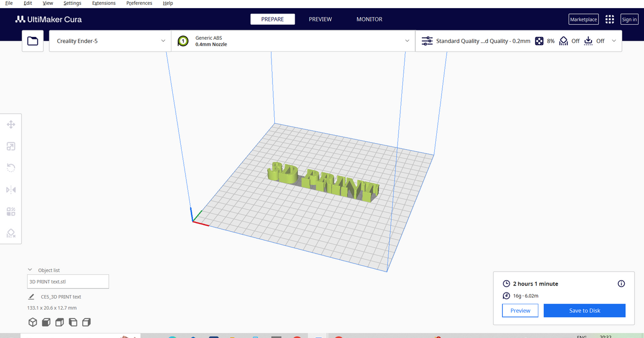Switch to right side view cube

86,322
